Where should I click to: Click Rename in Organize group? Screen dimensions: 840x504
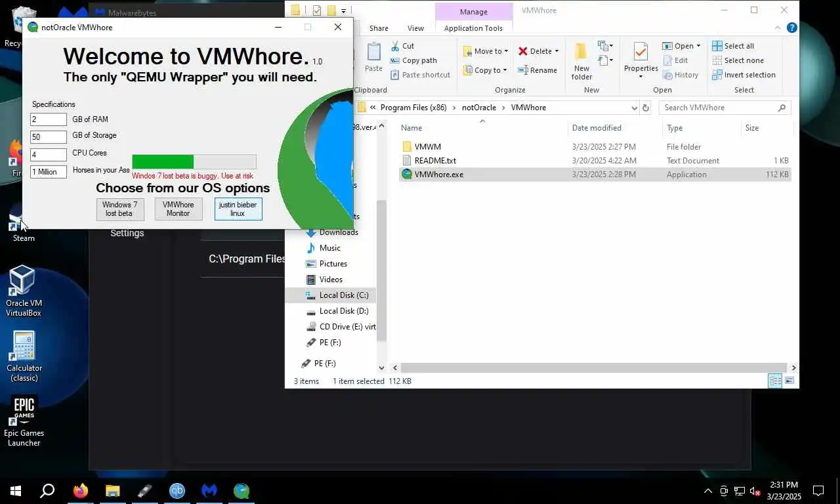537,70
